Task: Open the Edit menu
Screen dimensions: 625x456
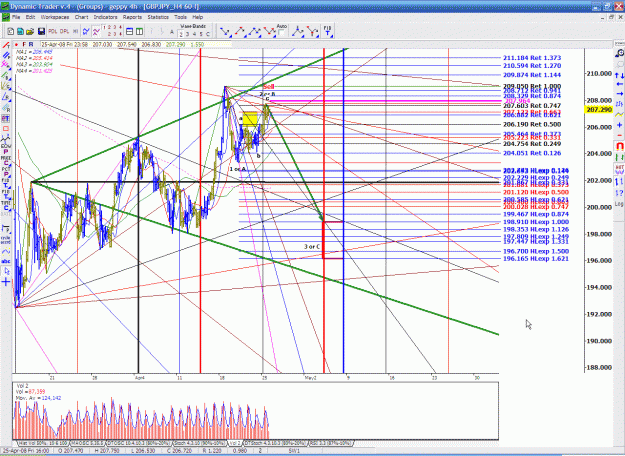Action: 30,17
